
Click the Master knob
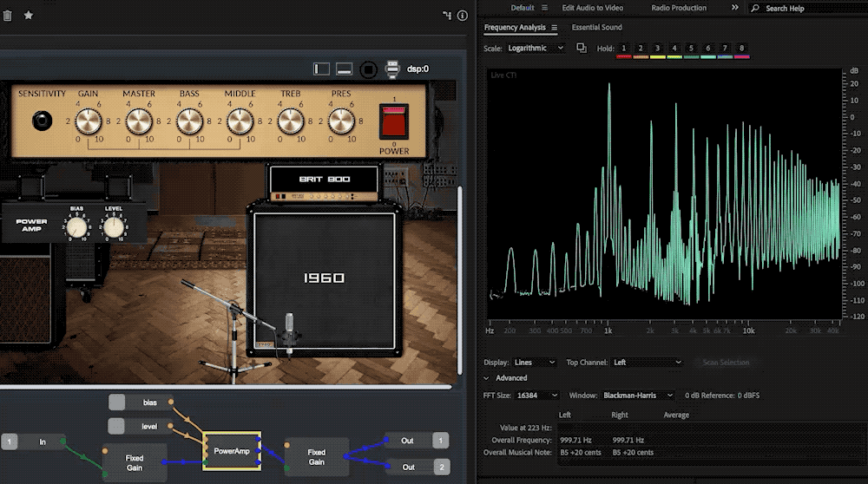[x=138, y=121]
